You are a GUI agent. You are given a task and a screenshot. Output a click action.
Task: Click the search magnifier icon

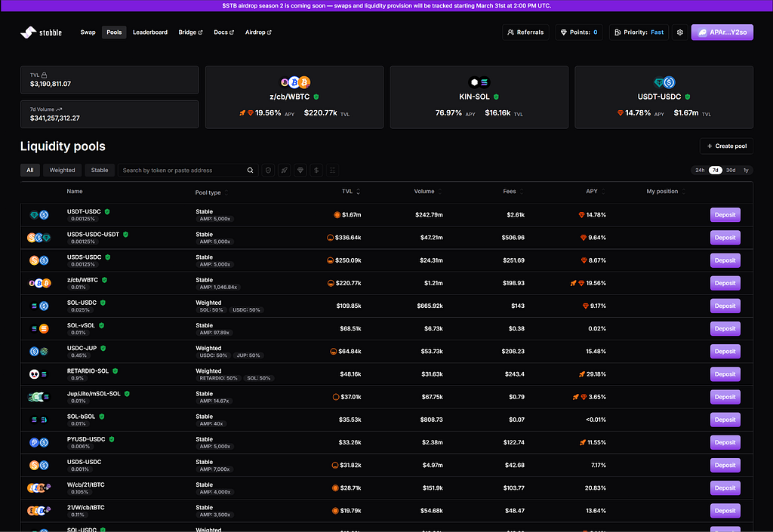251,171
